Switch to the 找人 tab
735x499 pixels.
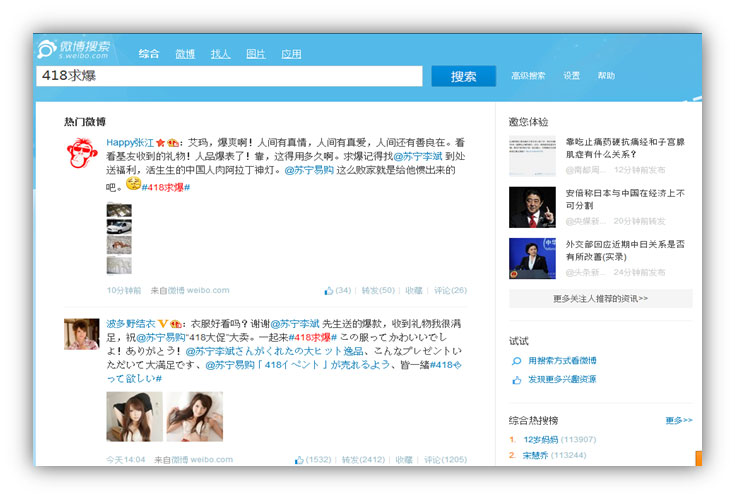point(220,54)
